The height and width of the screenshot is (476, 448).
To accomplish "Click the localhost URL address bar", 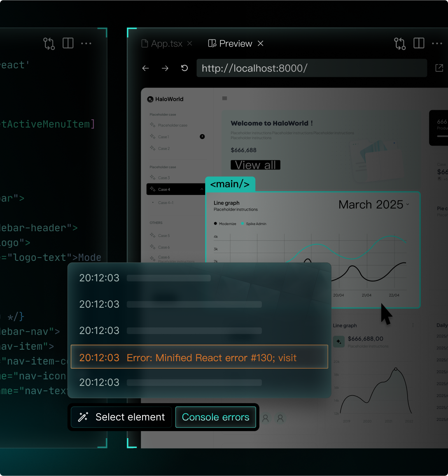I will coord(311,68).
